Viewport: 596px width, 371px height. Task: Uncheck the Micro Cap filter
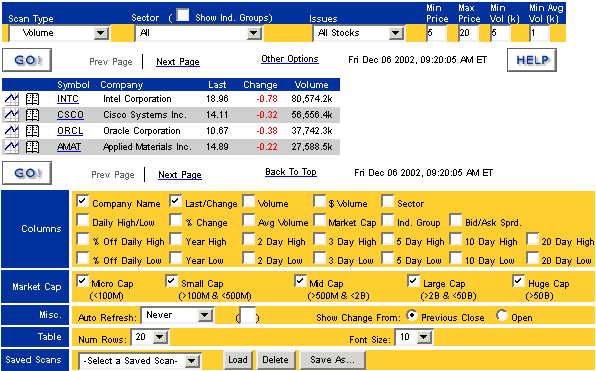click(x=82, y=281)
